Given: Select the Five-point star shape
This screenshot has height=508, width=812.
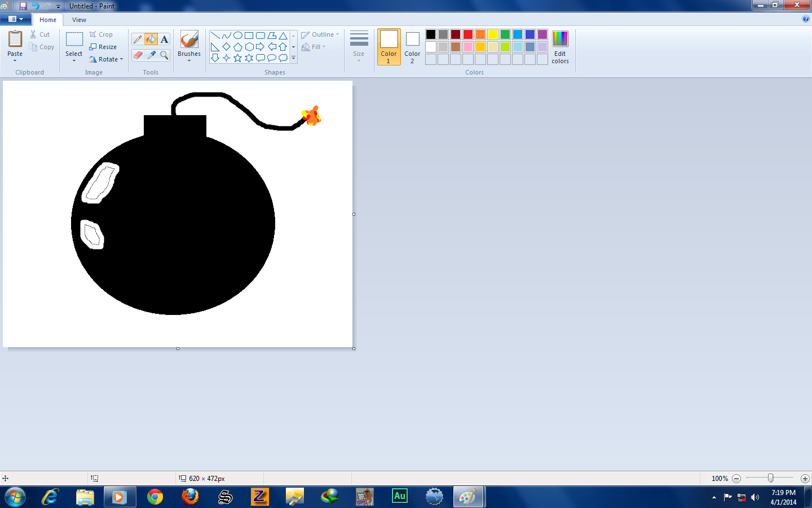Looking at the screenshot, I should 237,58.
